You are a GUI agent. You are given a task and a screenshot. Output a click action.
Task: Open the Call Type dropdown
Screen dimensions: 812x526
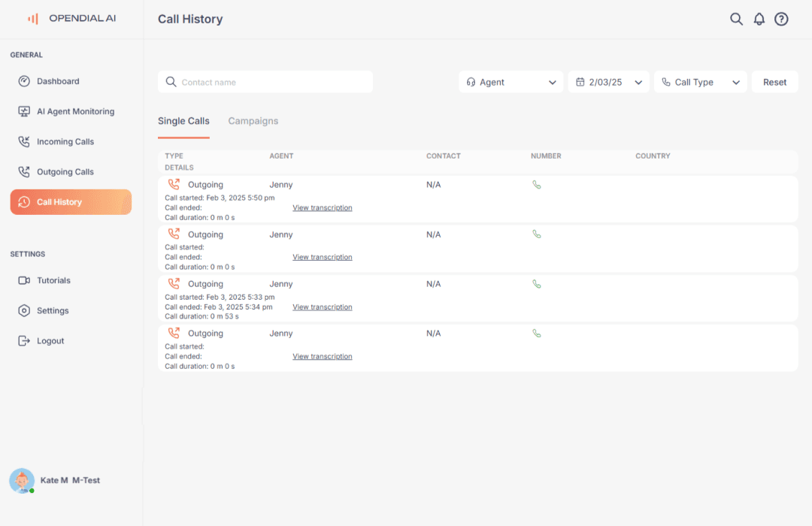700,81
